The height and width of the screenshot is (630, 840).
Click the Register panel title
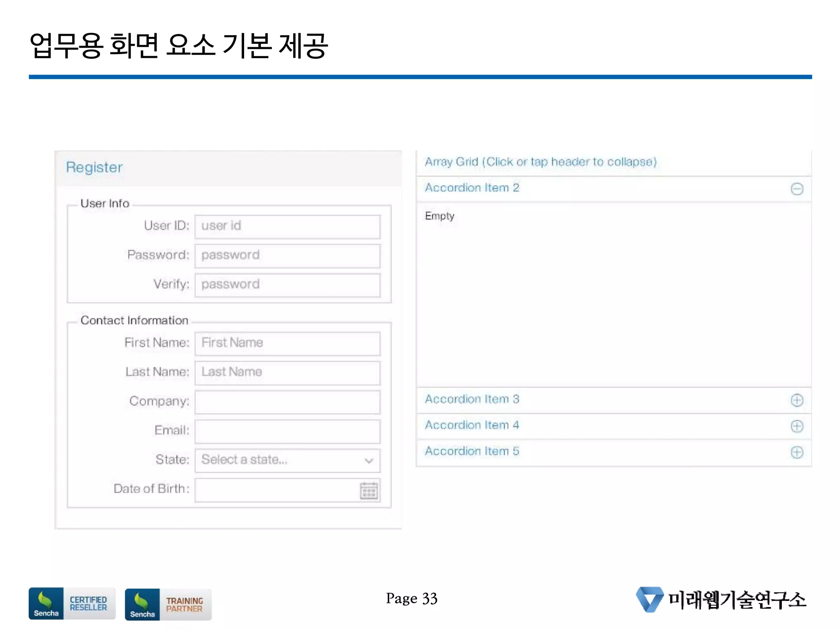point(94,167)
